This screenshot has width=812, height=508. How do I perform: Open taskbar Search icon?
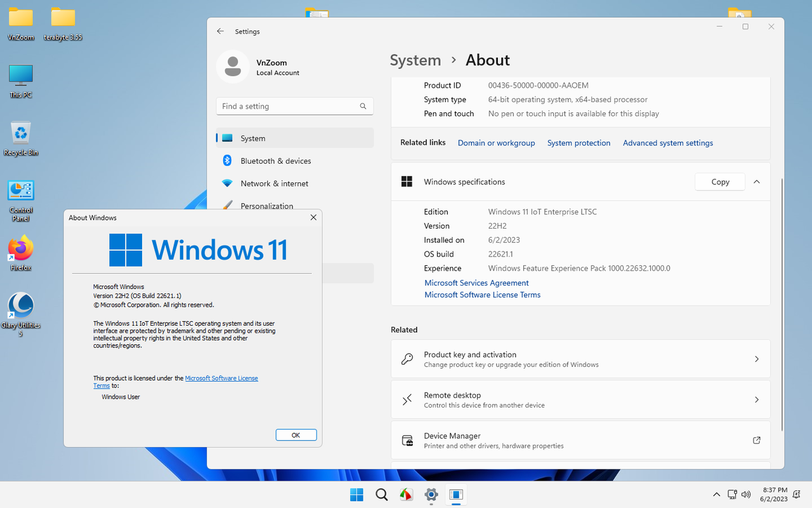[x=381, y=495]
